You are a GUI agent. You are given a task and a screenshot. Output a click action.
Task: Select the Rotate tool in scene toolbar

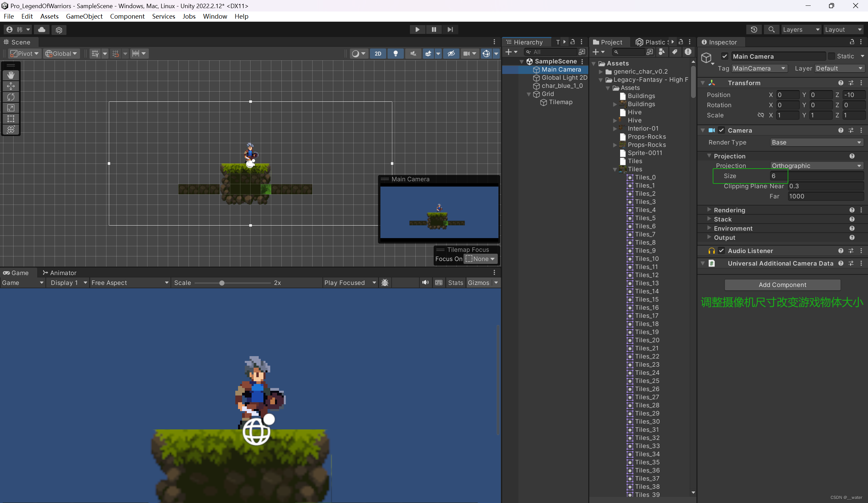[x=11, y=97]
